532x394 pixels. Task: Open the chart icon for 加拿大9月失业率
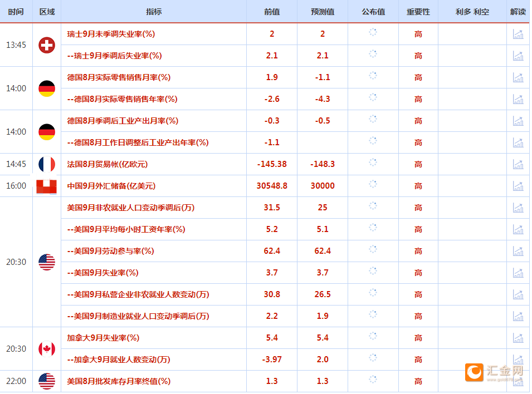click(518, 337)
